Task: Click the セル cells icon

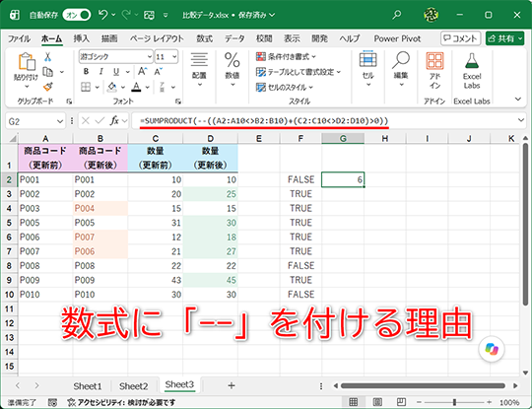Action: 368,60
